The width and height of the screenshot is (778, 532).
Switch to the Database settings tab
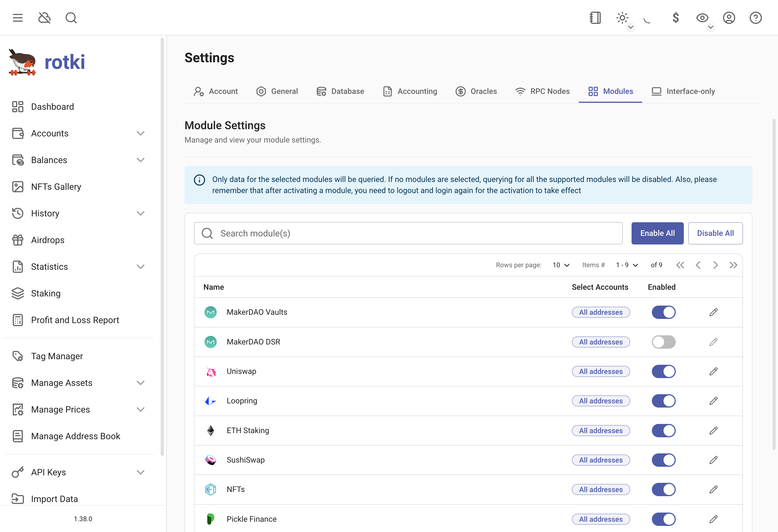(x=340, y=91)
